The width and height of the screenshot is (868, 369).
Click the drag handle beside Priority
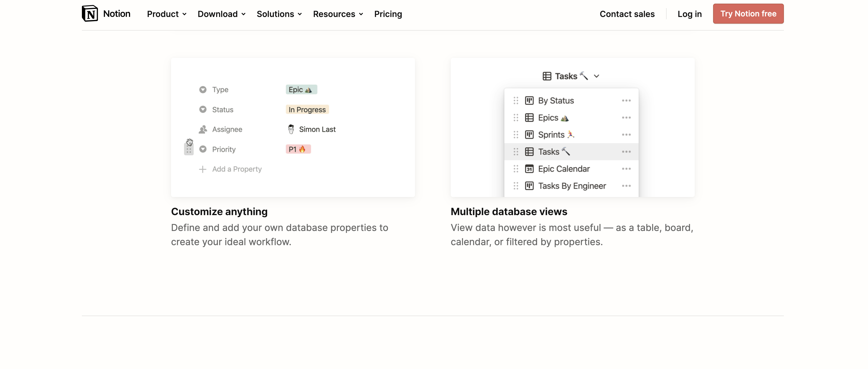189,149
